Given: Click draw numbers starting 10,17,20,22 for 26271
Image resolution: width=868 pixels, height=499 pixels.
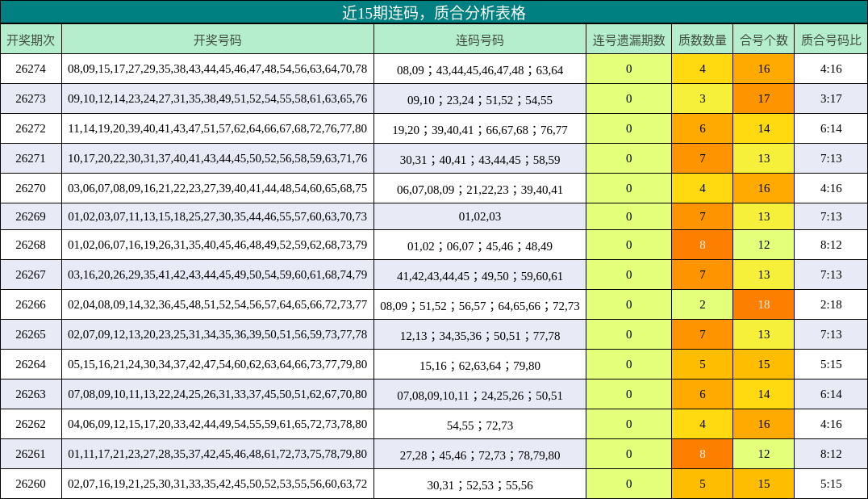Looking at the screenshot, I should [x=218, y=158].
